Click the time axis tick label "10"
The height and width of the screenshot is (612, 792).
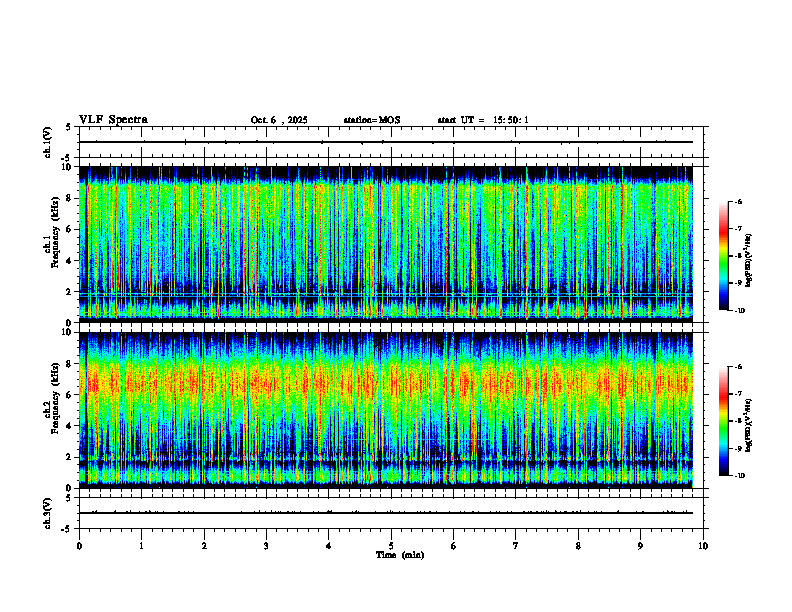[x=703, y=546]
